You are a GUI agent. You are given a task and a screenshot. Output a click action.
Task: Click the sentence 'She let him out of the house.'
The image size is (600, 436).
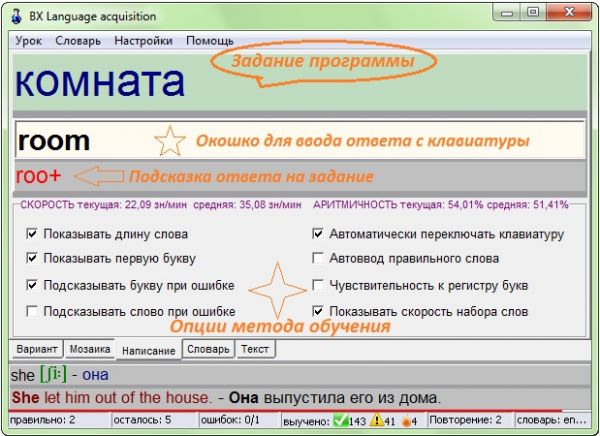[111, 398]
